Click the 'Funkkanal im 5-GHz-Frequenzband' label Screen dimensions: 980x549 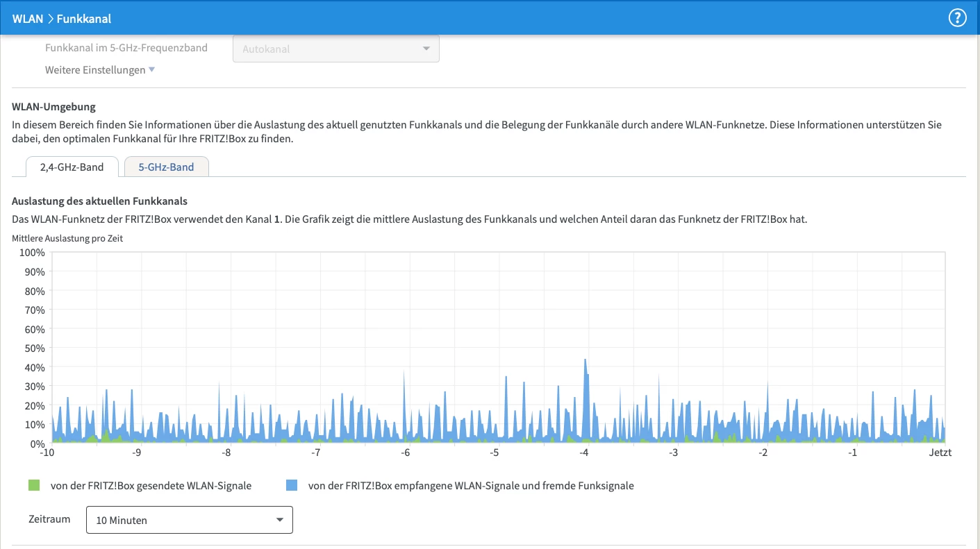[x=126, y=48]
